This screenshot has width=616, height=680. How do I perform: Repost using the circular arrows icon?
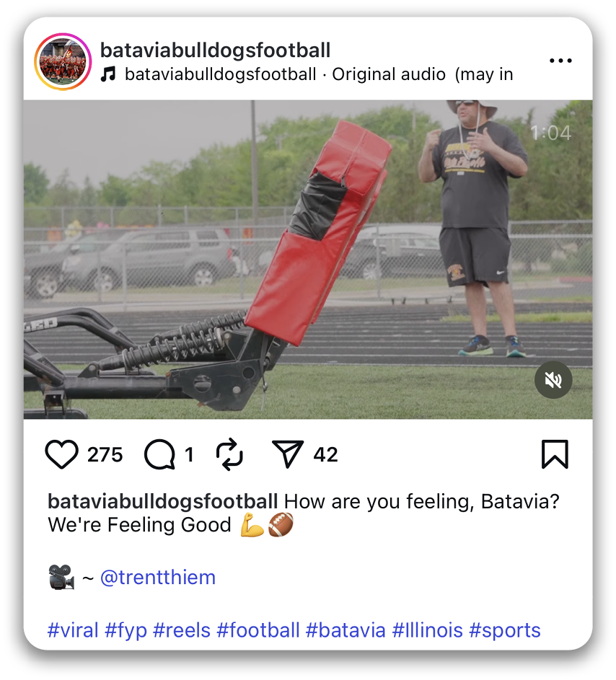pyautogui.click(x=229, y=454)
